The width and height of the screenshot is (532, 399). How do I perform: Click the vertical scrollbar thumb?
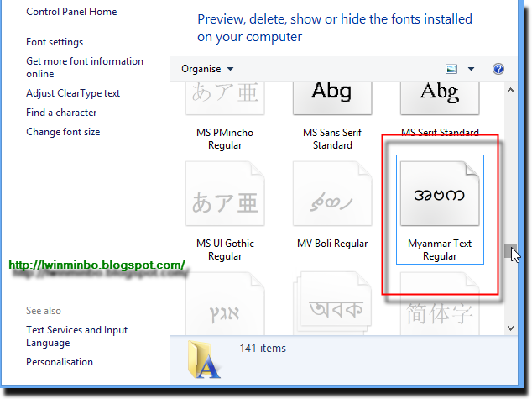point(510,251)
